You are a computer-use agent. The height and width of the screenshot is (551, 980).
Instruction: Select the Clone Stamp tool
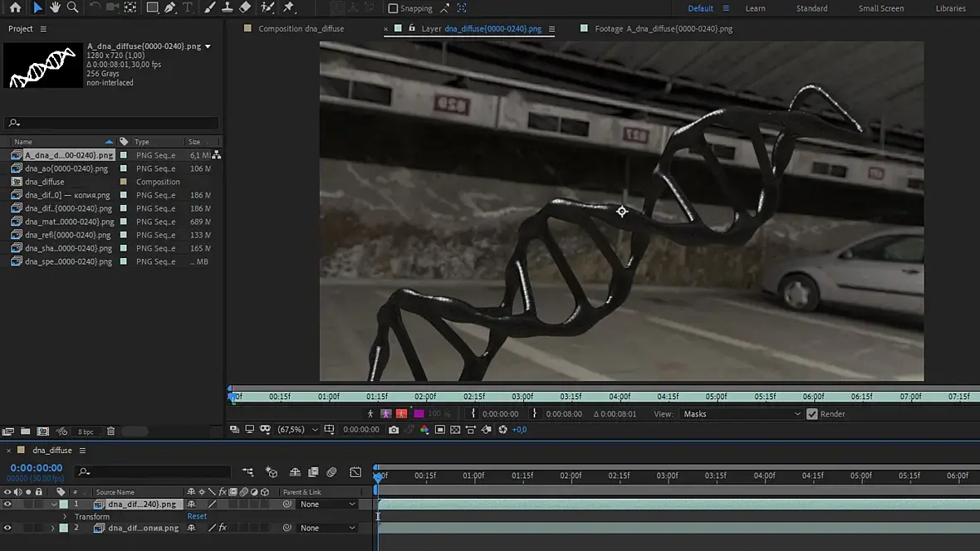(x=227, y=7)
